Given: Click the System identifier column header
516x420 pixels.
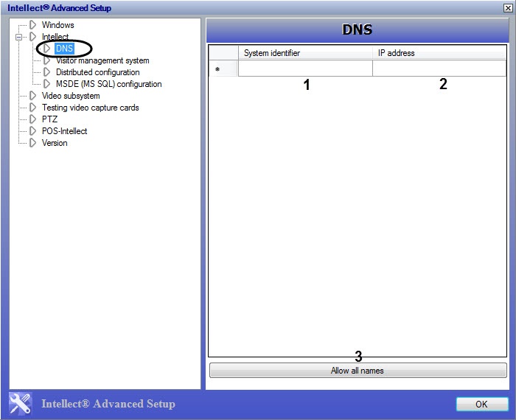Looking at the screenshot, I should pyautogui.click(x=305, y=53).
